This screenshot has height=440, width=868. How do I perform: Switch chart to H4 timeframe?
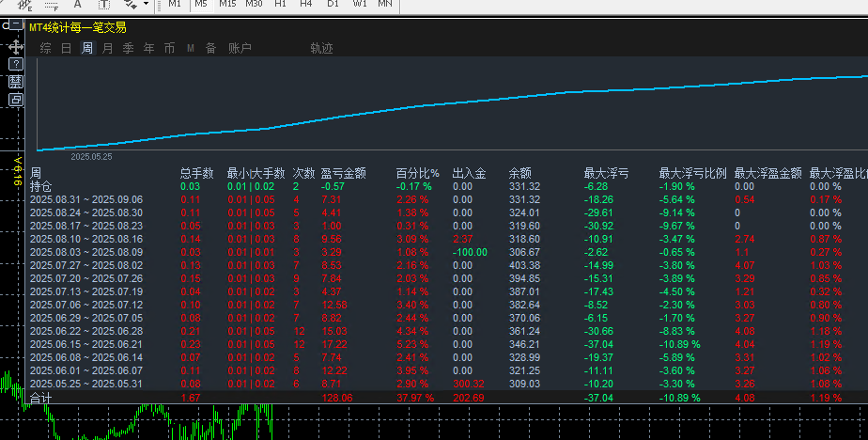306,5
